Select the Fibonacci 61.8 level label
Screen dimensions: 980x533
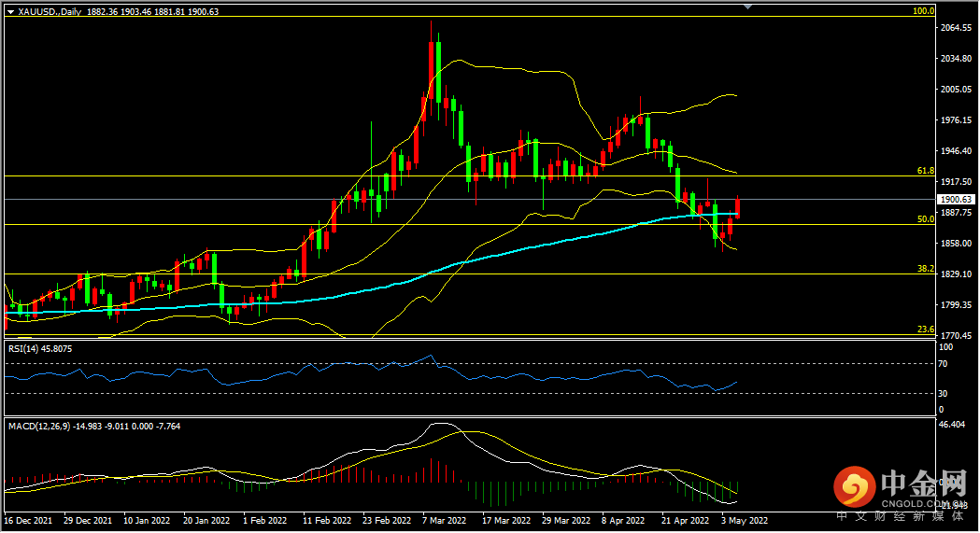point(926,171)
